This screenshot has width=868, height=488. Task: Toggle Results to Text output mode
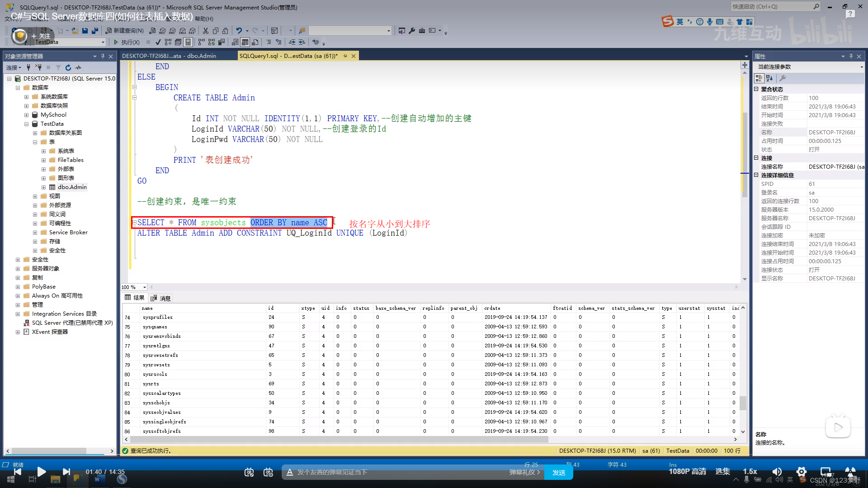click(235, 42)
